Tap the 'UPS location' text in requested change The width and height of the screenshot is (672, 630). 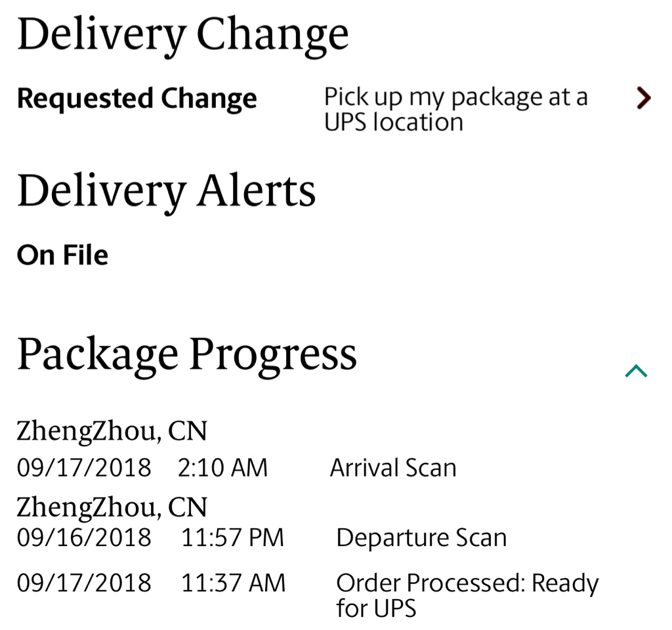tap(394, 122)
